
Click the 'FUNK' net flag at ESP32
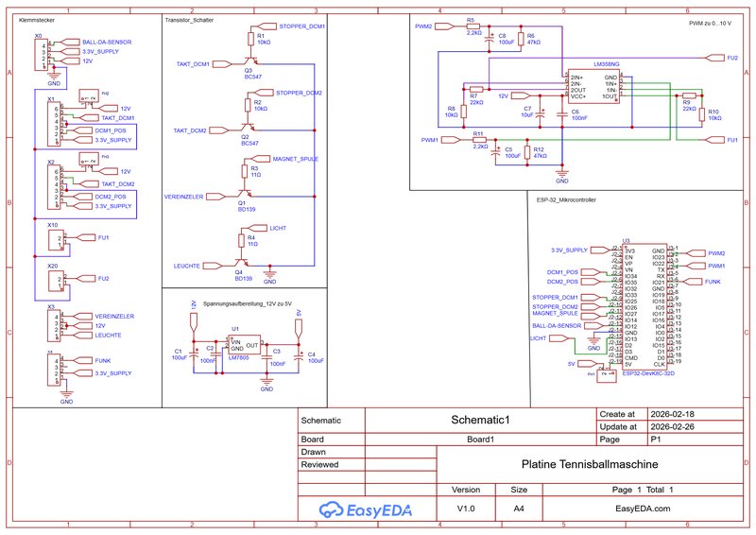tap(693, 282)
